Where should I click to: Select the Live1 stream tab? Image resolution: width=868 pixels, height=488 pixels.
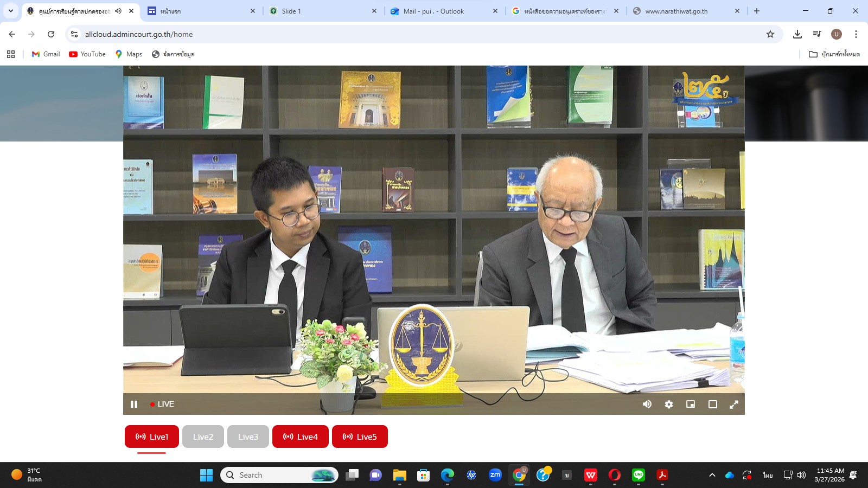pyautogui.click(x=152, y=436)
